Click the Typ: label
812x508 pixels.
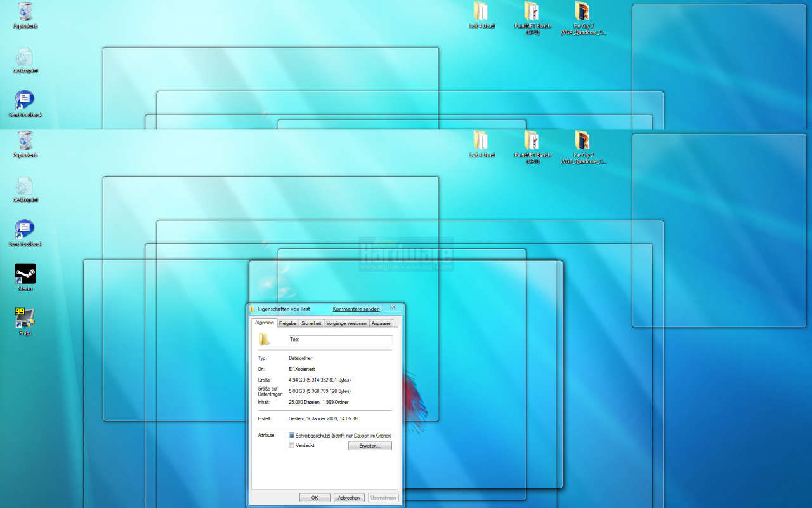[x=262, y=358]
